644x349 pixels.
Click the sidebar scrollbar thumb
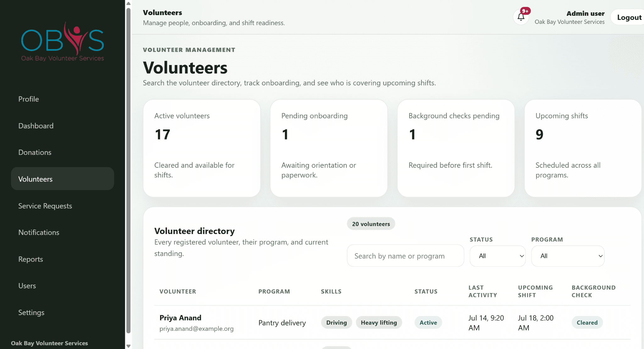[x=128, y=171]
